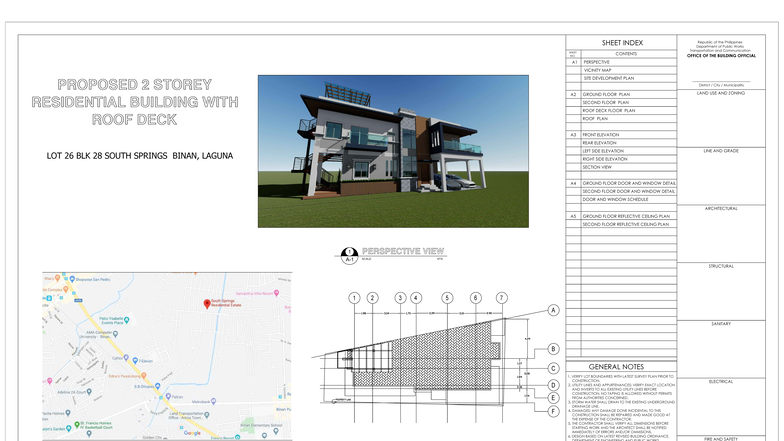The width and height of the screenshot is (784, 441).
Task: Click the "PERSPECTIVE VIEW" drawing label
Action: coord(403,251)
